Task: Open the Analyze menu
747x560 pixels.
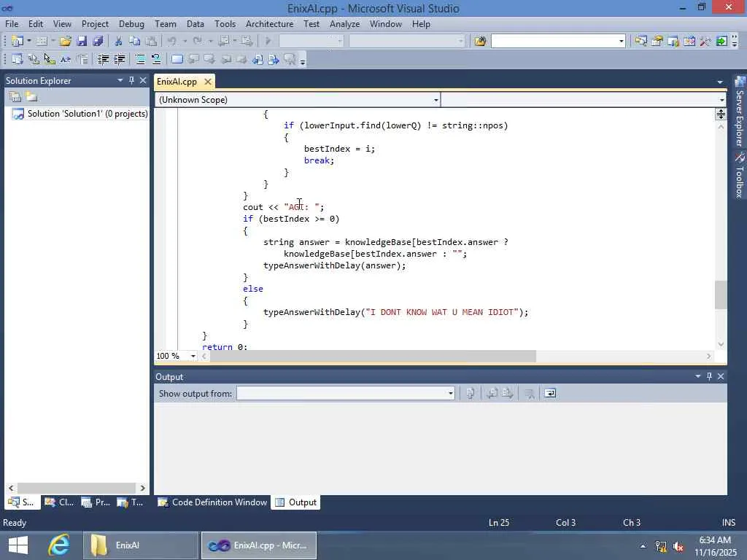Action: point(344,24)
